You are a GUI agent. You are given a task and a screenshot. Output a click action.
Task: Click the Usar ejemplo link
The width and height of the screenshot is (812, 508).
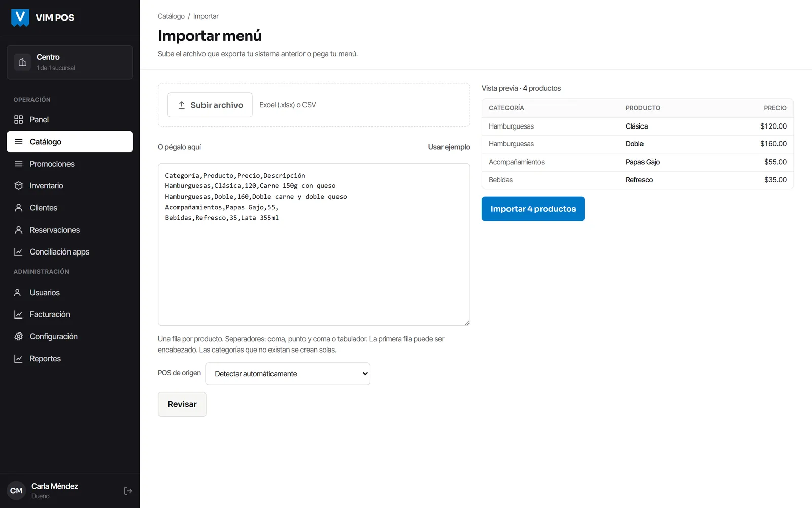pos(449,147)
